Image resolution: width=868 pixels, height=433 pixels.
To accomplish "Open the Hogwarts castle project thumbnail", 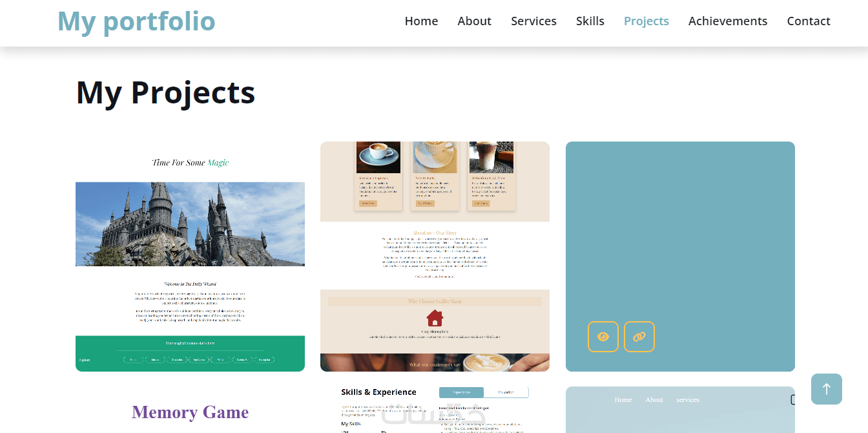I will coord(190,257).
